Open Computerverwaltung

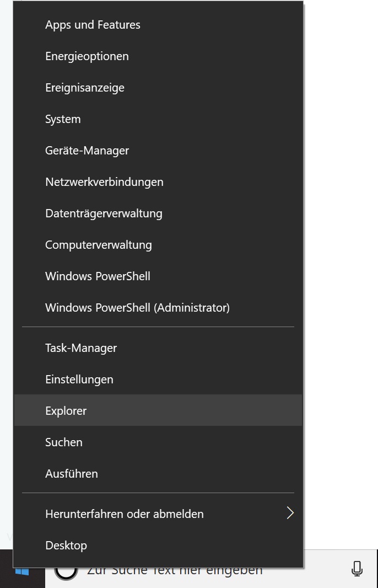coord(99,245)
